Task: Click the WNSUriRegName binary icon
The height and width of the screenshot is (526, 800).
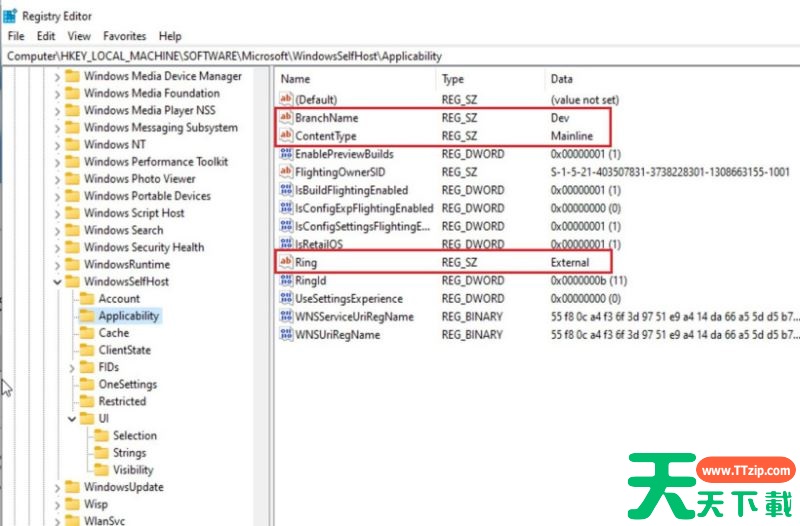Action: 286,335
